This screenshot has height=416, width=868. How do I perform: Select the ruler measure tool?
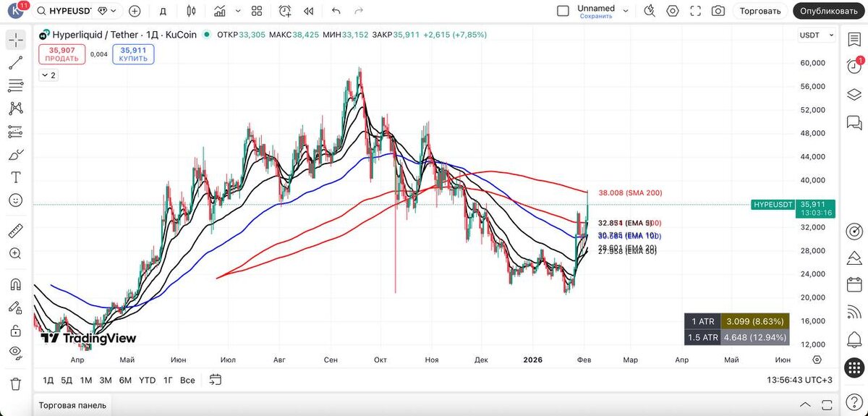click(x=16, y=232)
